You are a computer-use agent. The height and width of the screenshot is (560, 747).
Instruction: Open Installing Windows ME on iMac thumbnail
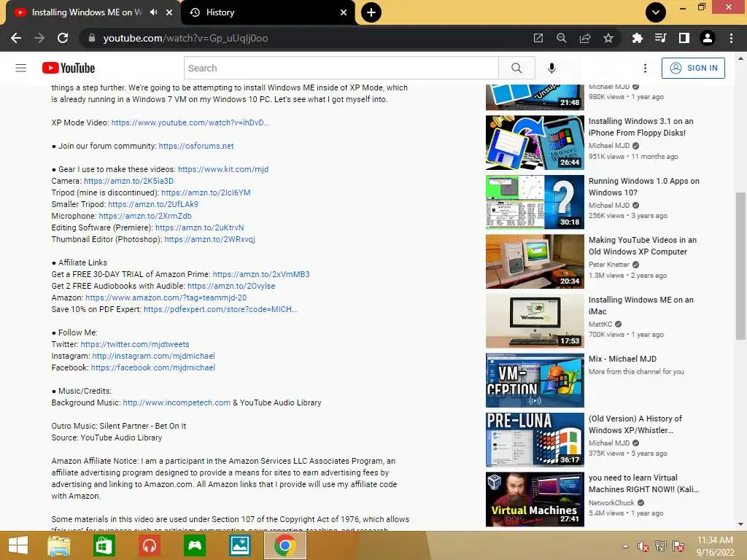[x=535, y=321]
